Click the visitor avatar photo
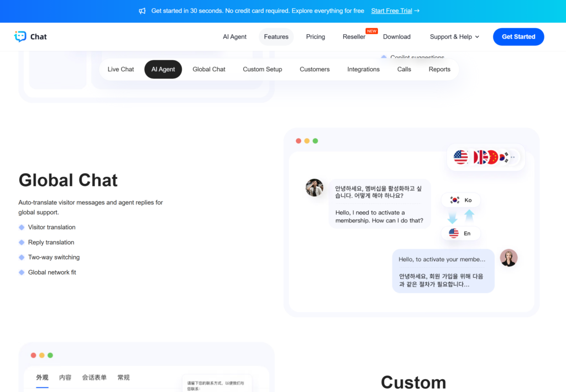Screen dimensions: 566x392 pos(315,188)
